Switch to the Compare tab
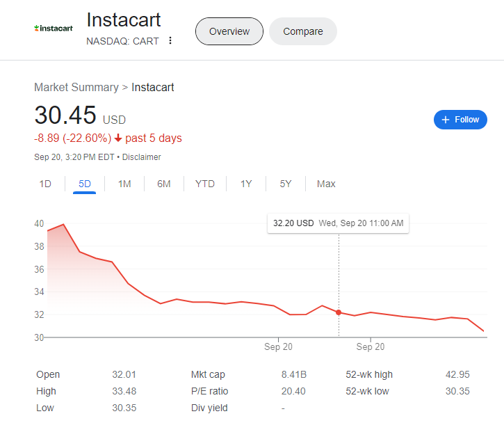The width and height of the screenshot is (504, 423). click(x=303, y=31)
